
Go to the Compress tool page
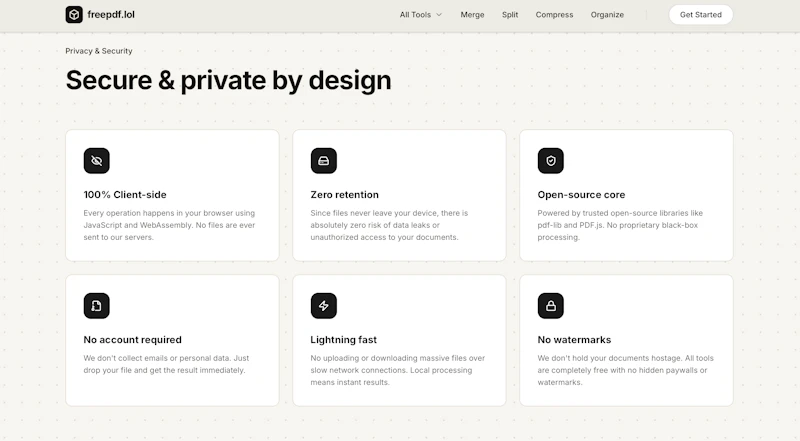[x=554, y=15]
